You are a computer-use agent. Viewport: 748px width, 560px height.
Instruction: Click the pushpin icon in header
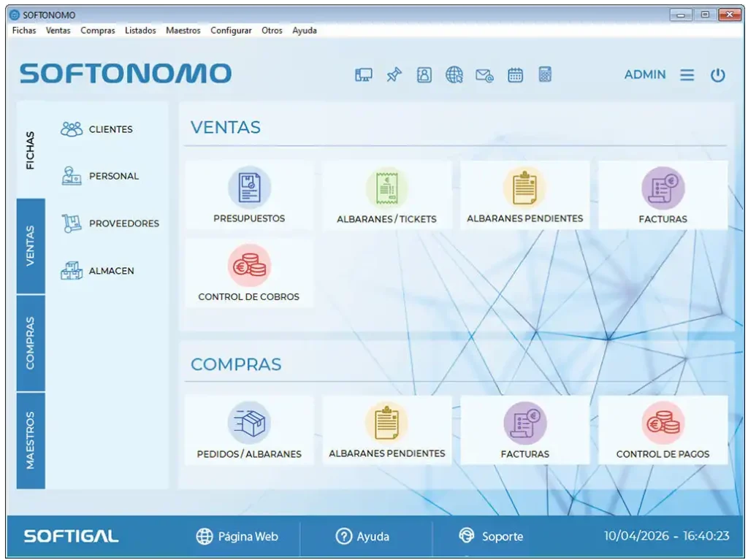394,75
